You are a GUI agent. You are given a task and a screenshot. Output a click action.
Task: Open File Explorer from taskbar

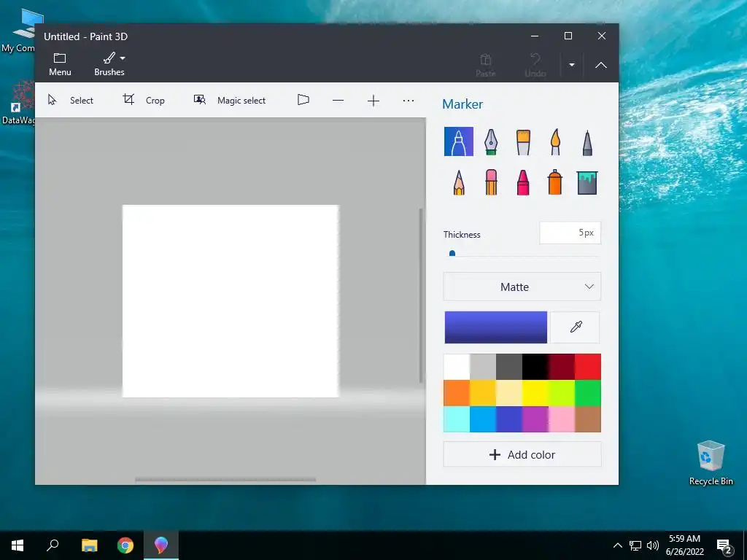[89, 545]
